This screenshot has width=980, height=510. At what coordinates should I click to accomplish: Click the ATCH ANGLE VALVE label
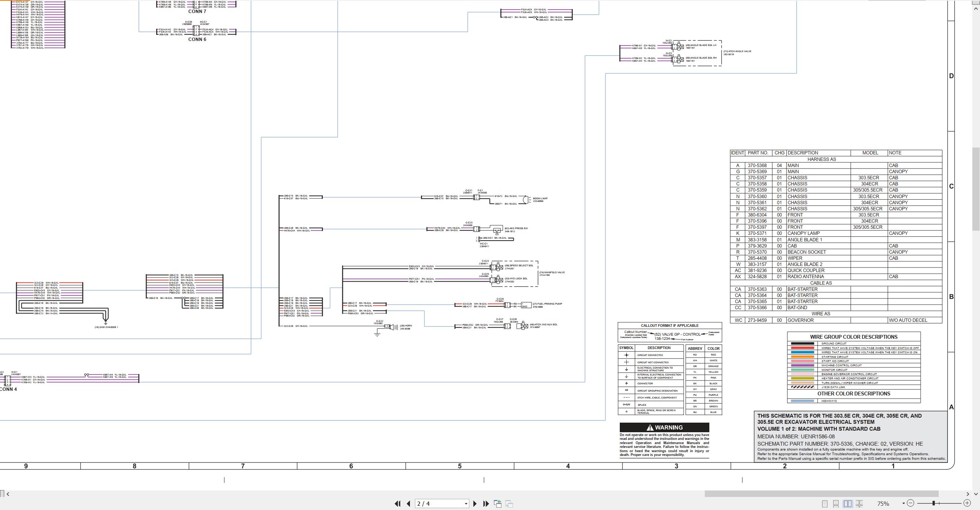[x=737, y=51]
